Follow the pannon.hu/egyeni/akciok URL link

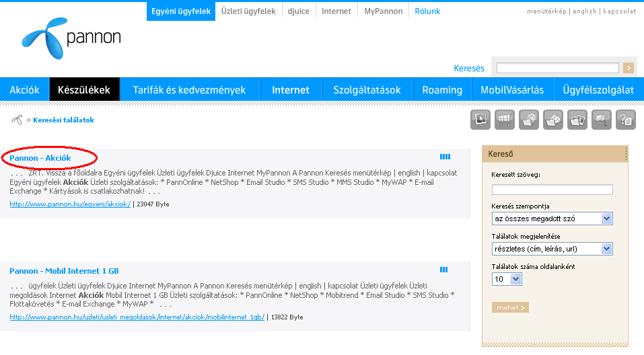(70, 204)
